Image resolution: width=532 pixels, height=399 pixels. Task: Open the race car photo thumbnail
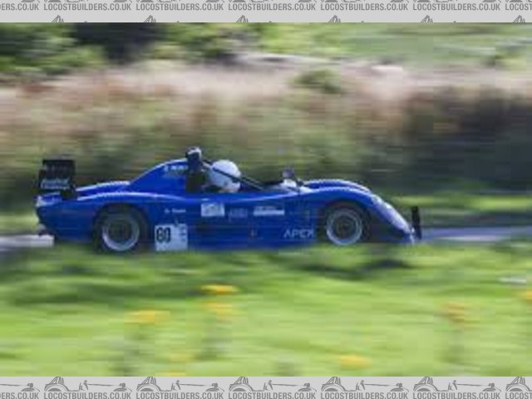(x=266, y=199)
